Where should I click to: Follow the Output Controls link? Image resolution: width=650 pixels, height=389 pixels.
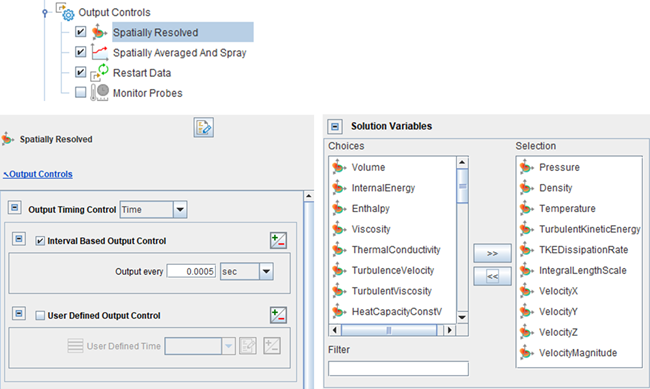(x=38, y=174)
